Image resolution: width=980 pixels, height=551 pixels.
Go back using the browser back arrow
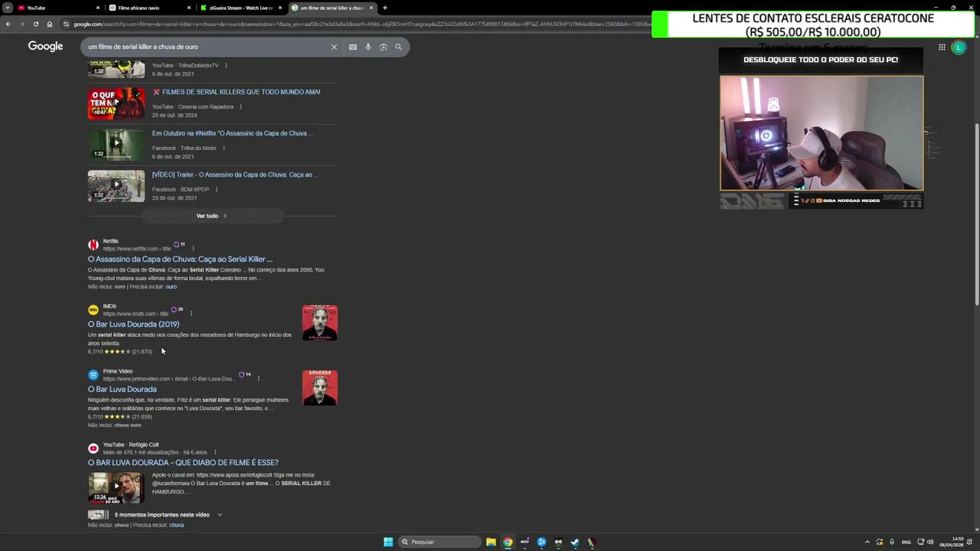pos(8,24)
